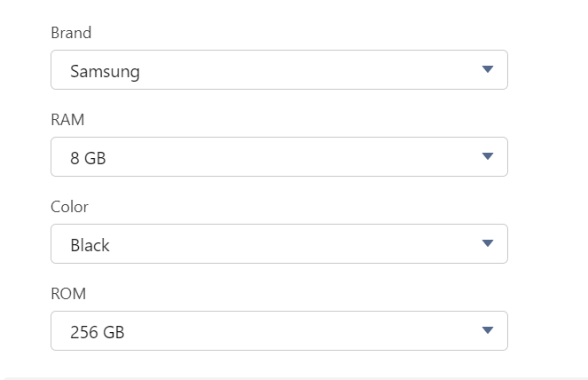Click the Brand field label
This screenshot has height=380, width=588.
point(71,33)
